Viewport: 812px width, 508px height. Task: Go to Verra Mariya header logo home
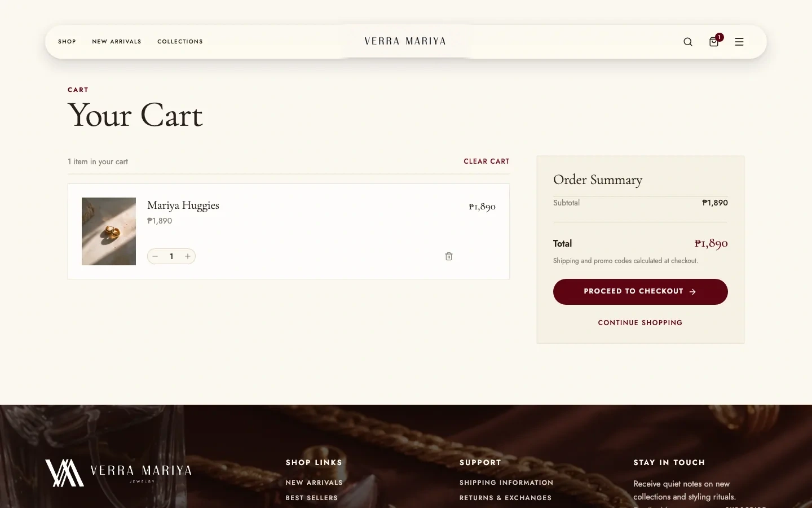pyautogui.click(x=405, y=41)
